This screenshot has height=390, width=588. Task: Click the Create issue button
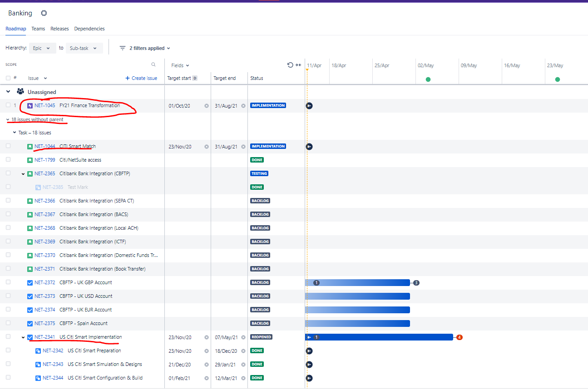click(141, 78)
